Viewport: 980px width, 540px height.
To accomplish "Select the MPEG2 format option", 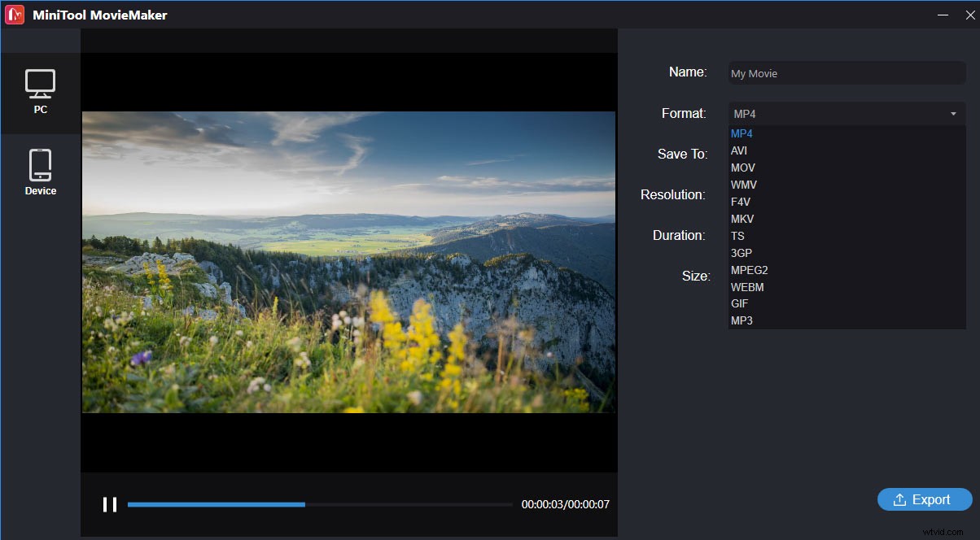I will pyautogui.click(x=749, y=270).
